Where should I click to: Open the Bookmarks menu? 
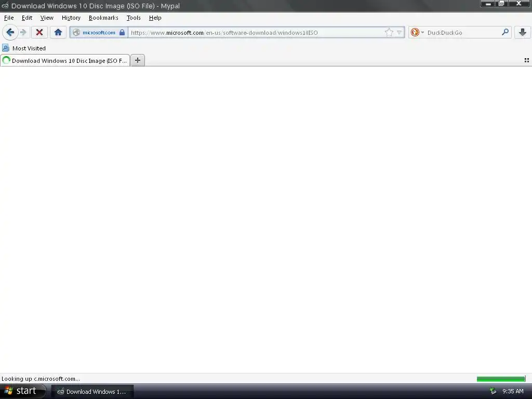coord(103,18)
